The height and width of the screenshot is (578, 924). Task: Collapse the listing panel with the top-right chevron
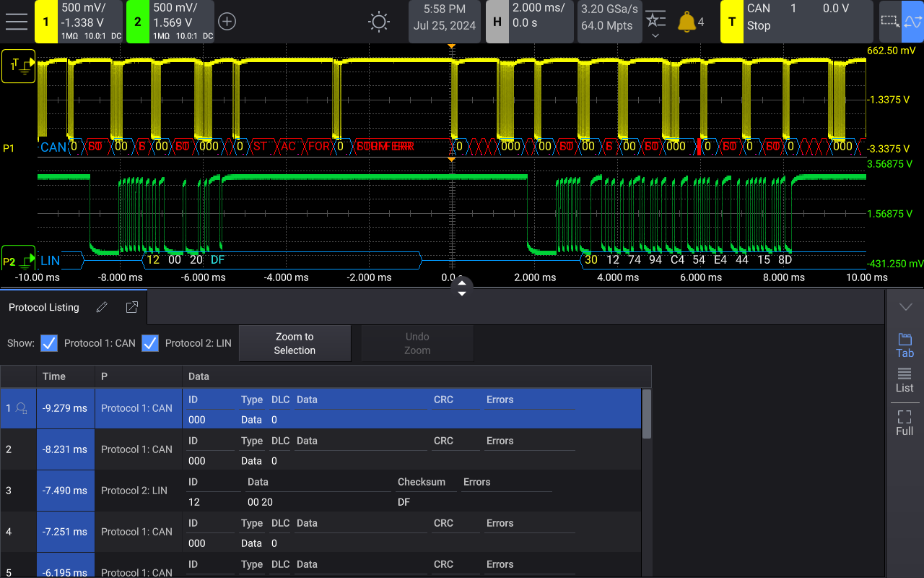tap(906, 306)
